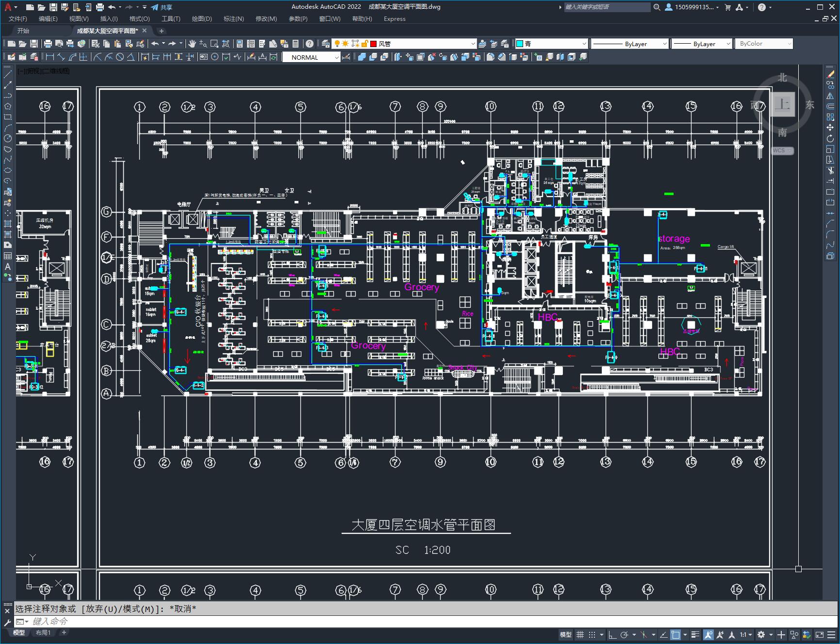840x644 pixels.
Task: Select the Move tool in modify toolbar
Action: (830, 128)
